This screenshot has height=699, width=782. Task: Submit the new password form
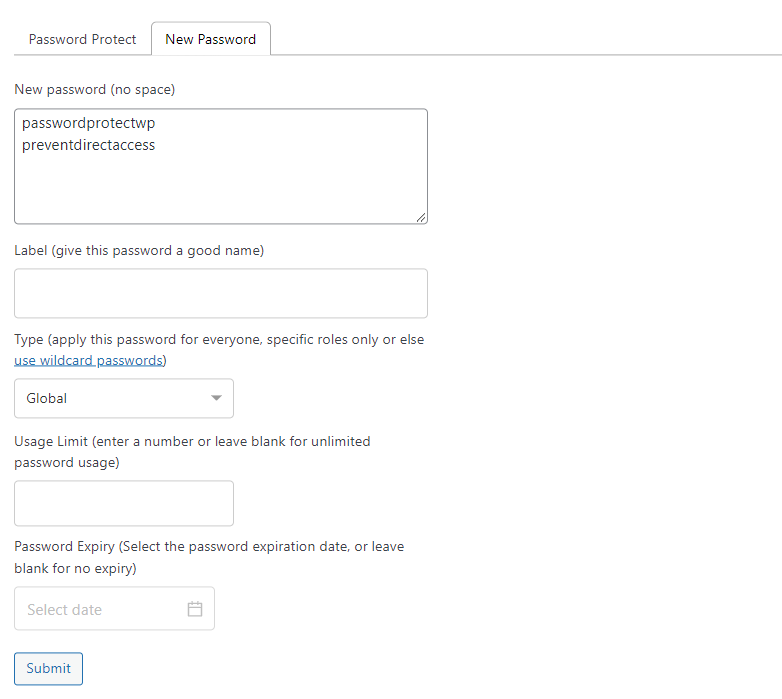(48, 669)
